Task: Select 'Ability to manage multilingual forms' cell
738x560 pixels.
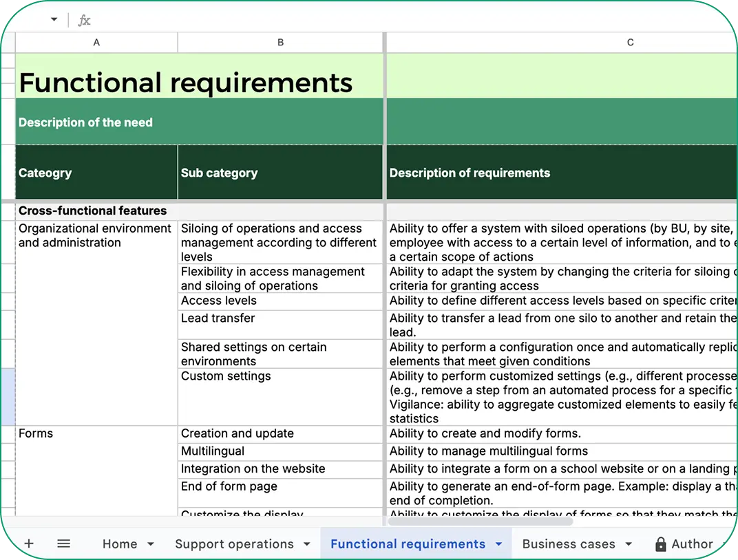Action: click(x=562, y=452)
